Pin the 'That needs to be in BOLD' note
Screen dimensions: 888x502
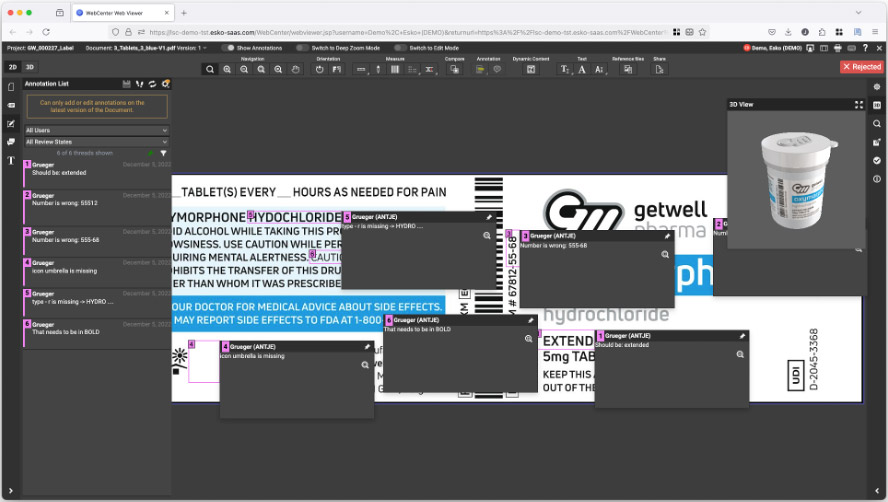[x=530, y=321]
